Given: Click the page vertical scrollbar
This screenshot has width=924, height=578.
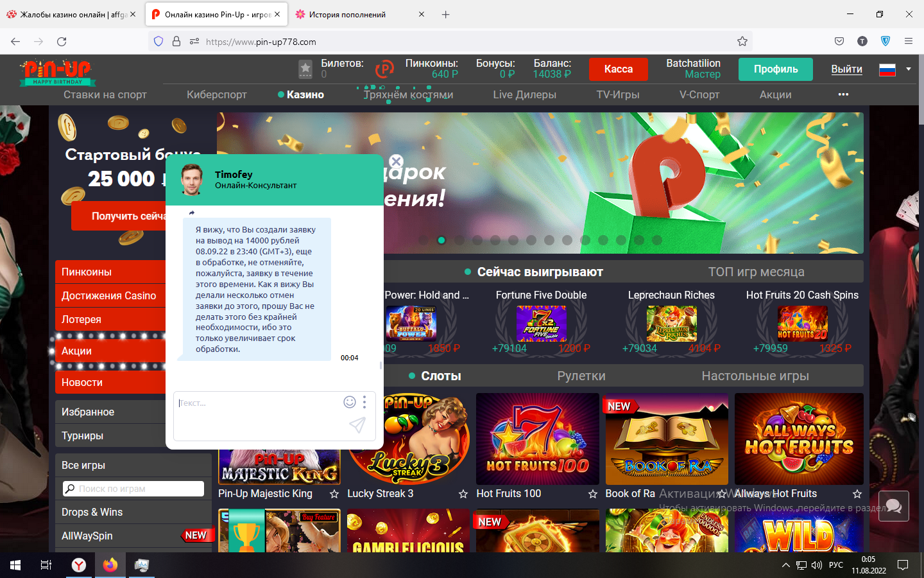Looking at the screenshot, I should click(921, 90).
